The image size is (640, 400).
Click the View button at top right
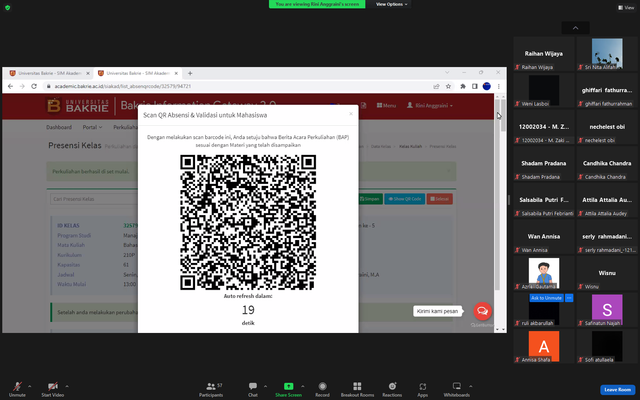click(x=626, y=7)
